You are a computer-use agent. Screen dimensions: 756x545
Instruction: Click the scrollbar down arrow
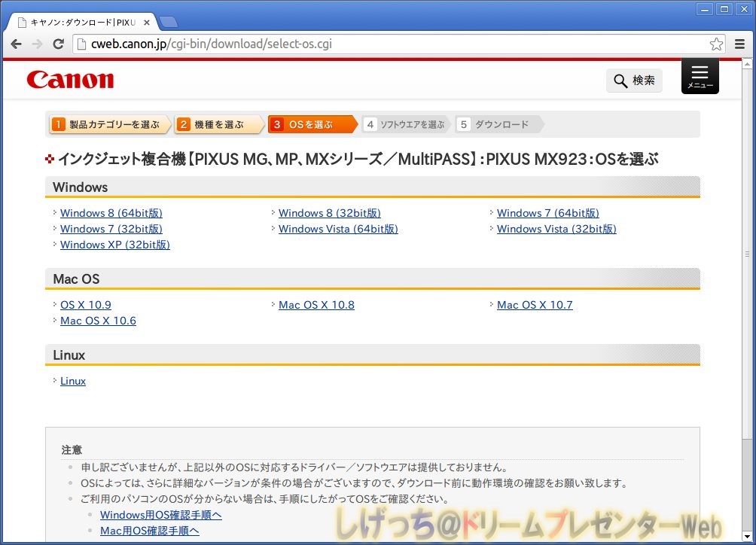coord(747,536)
